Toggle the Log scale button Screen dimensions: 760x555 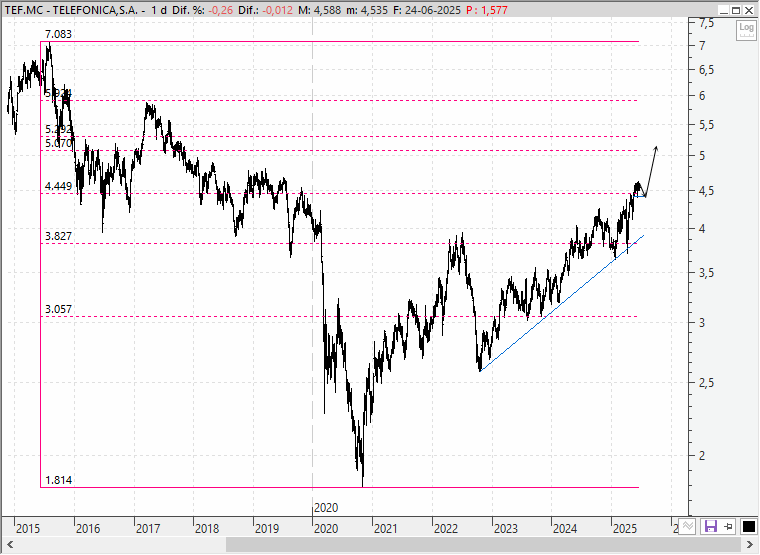[746, 31]
